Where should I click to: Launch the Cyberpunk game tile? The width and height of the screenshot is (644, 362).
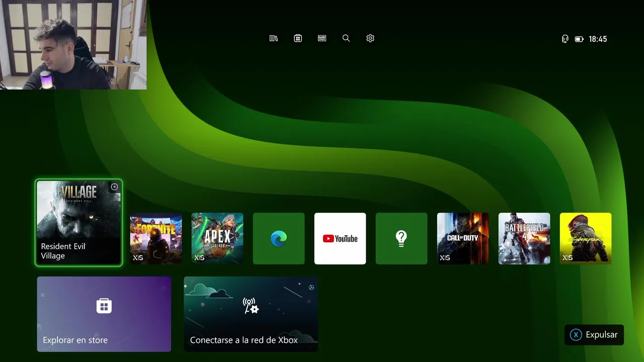pos(586,238)
